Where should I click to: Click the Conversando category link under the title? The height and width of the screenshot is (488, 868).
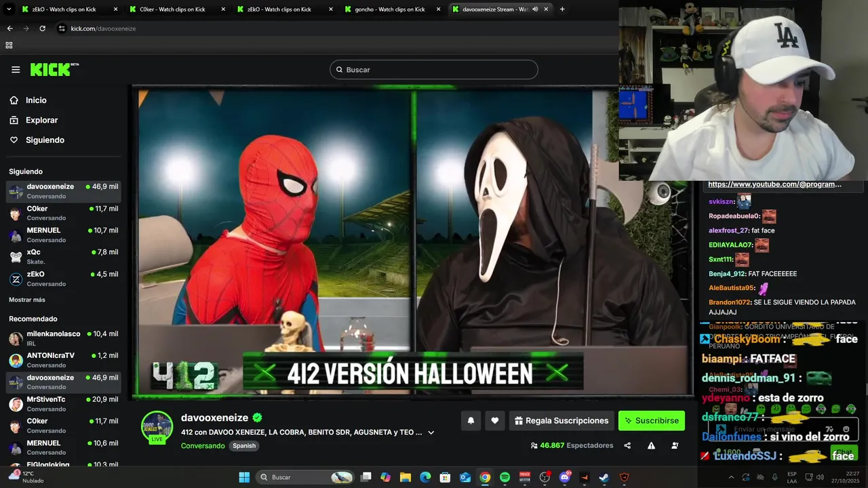203,446
